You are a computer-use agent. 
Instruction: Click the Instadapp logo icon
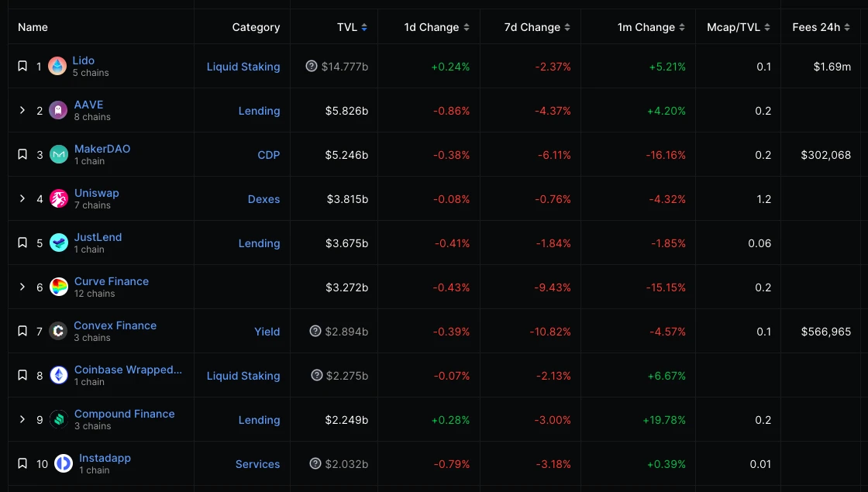click(64, 464)
